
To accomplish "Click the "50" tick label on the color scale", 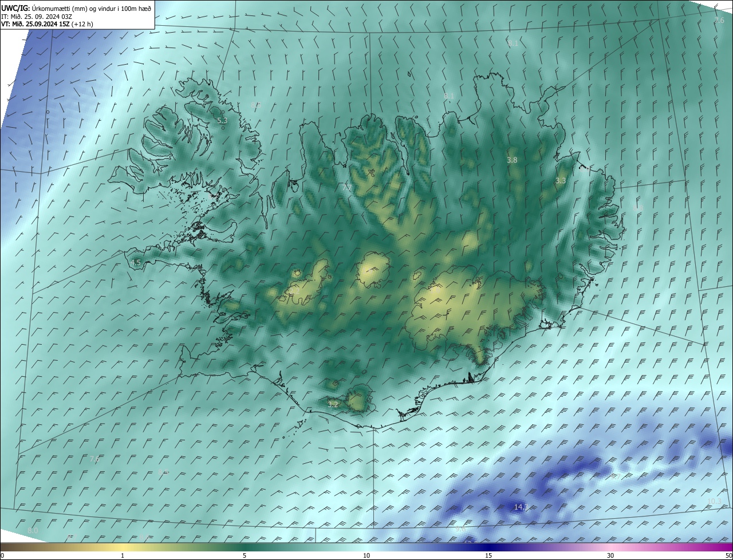I will tap(728, 556).
